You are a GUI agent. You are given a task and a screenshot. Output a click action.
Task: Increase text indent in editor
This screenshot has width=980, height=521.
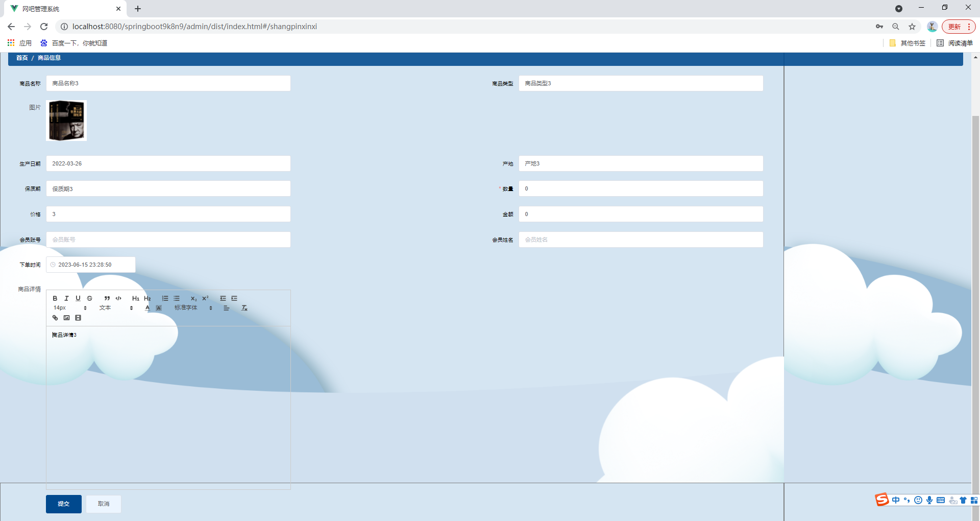tap(234, 298)
